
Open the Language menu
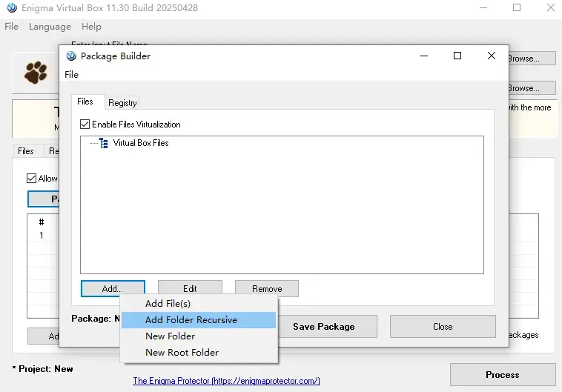pyautogui.click(x=50, y=27)
